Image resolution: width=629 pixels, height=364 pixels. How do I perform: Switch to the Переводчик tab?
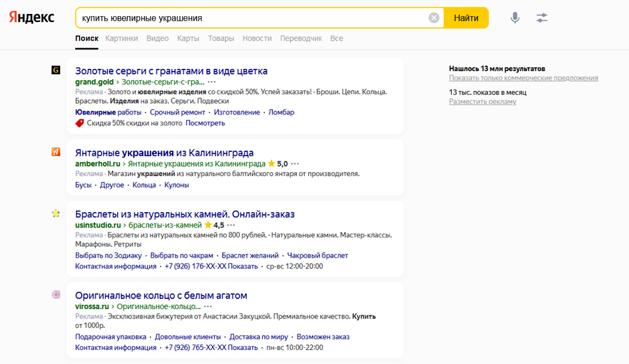point(301,39)
